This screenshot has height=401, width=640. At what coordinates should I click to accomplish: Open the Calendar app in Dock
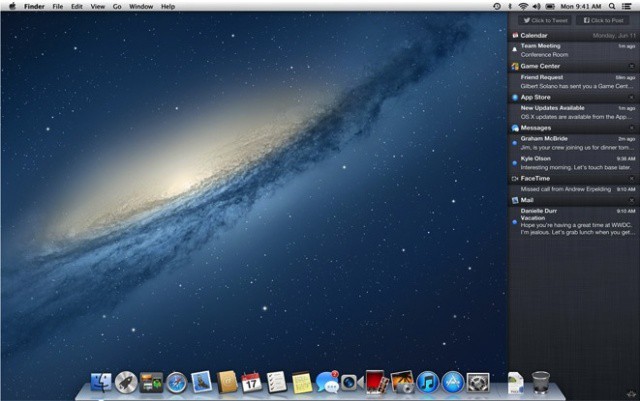click(x=252, y=381)
